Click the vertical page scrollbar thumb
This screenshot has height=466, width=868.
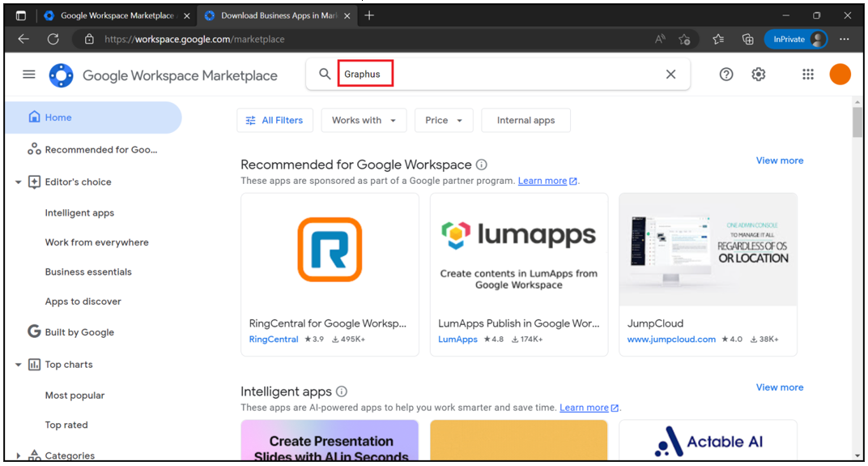pos(857,122)
